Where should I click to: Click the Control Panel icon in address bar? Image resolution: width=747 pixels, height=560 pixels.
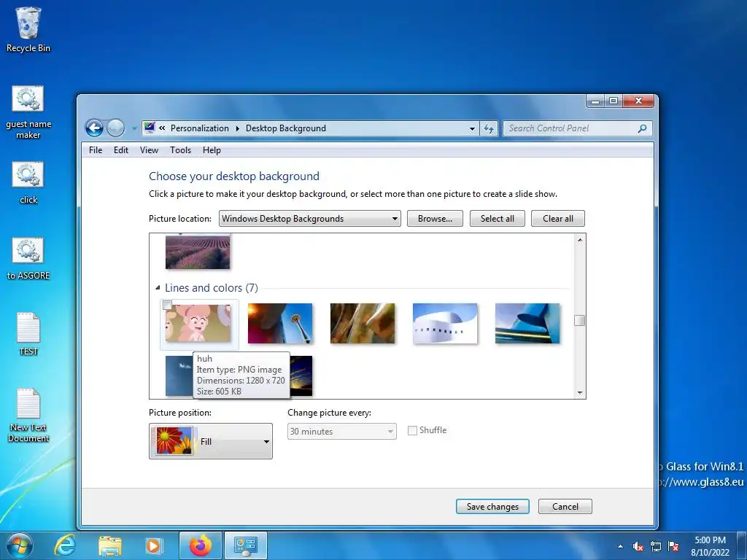(150, 128)
